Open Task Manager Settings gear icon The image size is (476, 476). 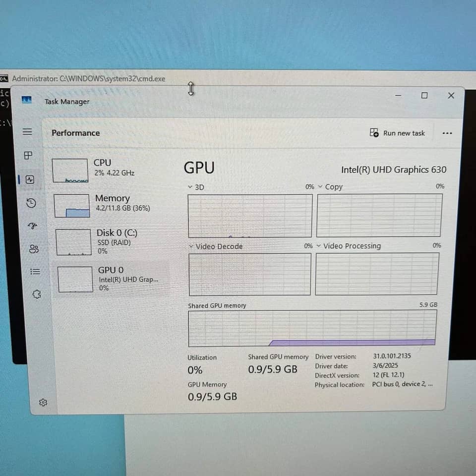click(x=43, y=402)
